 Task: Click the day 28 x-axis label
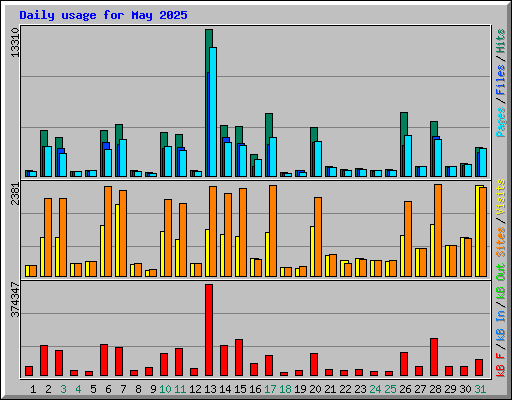[x=435, y=389]
